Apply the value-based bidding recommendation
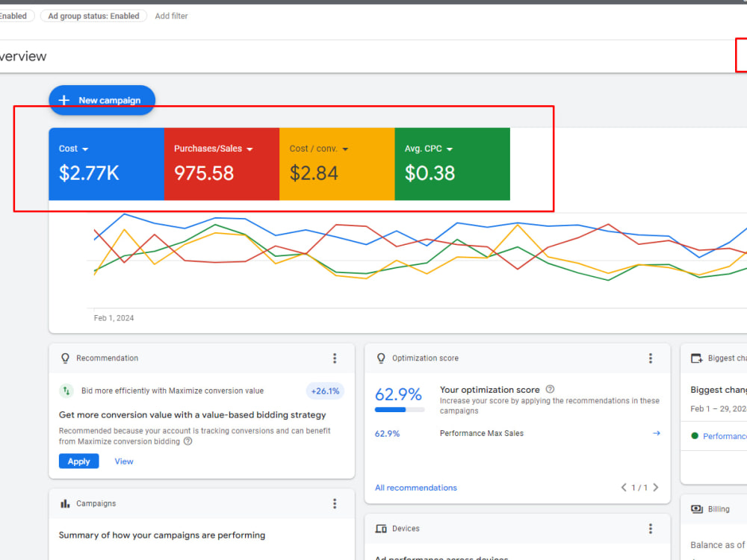This screenshot has width=747, height=560. [x=78, y=461]
